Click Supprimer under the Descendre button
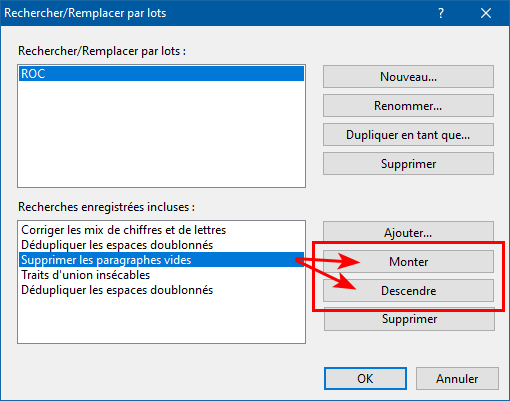Image resolution: width=510 pixels, height=401 pixels. (409, 319)
